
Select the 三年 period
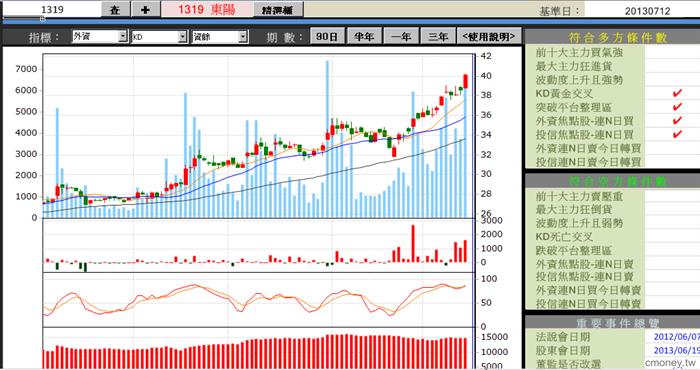tap(438, 36)
